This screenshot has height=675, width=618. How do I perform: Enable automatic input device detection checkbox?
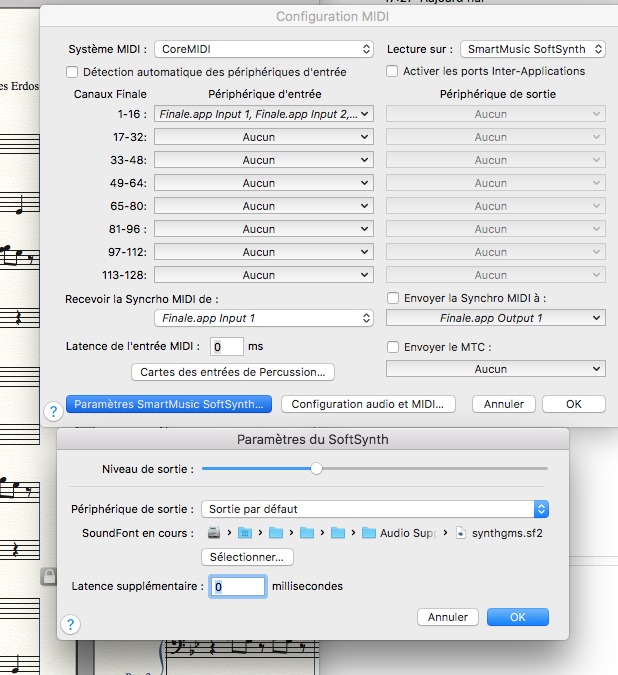tap(72, 72)
